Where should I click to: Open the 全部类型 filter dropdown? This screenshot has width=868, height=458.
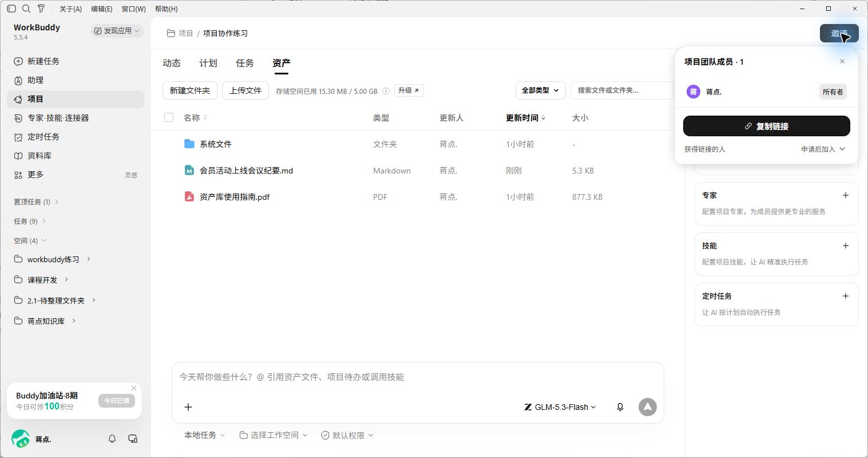(541, 90)
